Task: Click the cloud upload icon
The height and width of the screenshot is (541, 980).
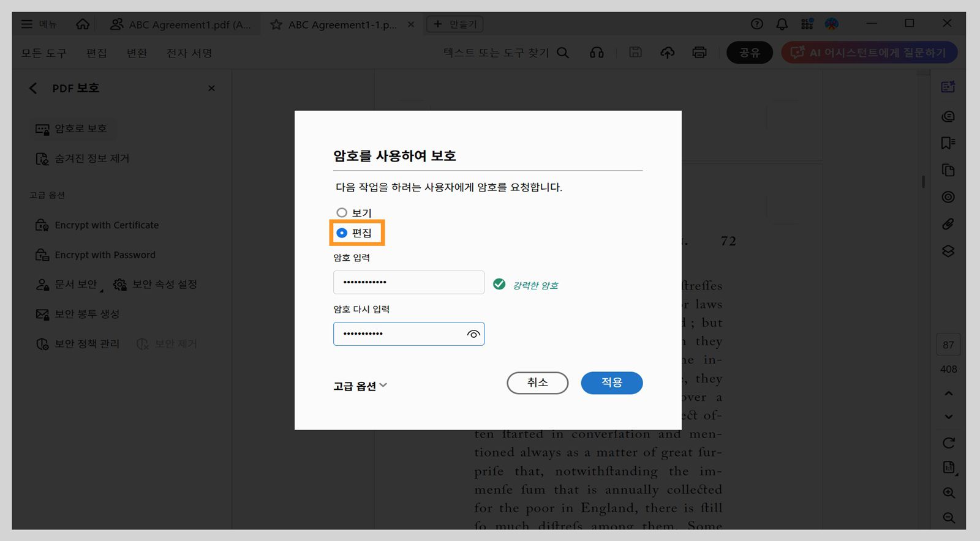Action: click(x=668, y=53)
